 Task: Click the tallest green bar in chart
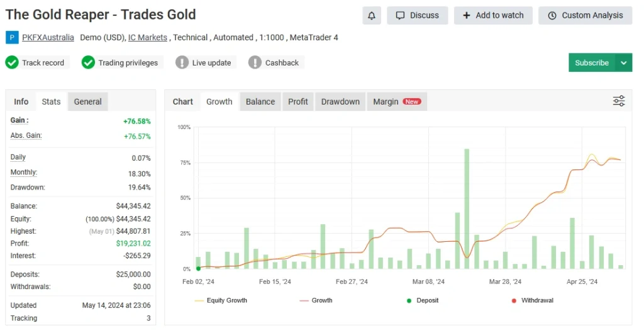click(467, 209)
